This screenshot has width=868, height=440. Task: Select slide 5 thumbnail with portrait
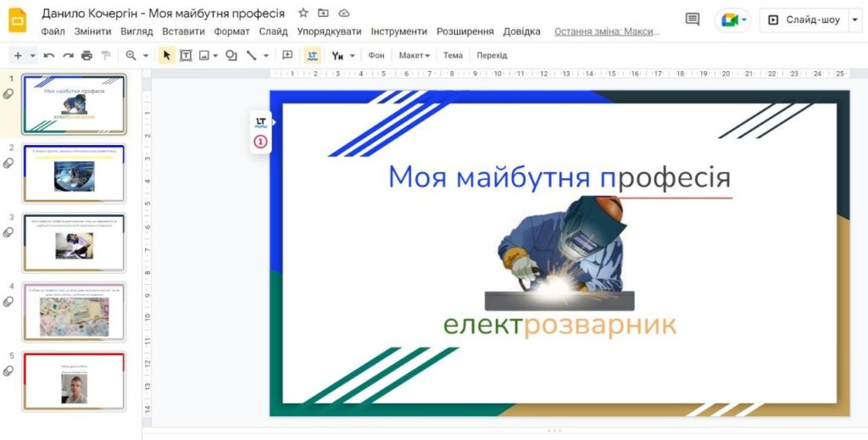(x=75, y=382)
